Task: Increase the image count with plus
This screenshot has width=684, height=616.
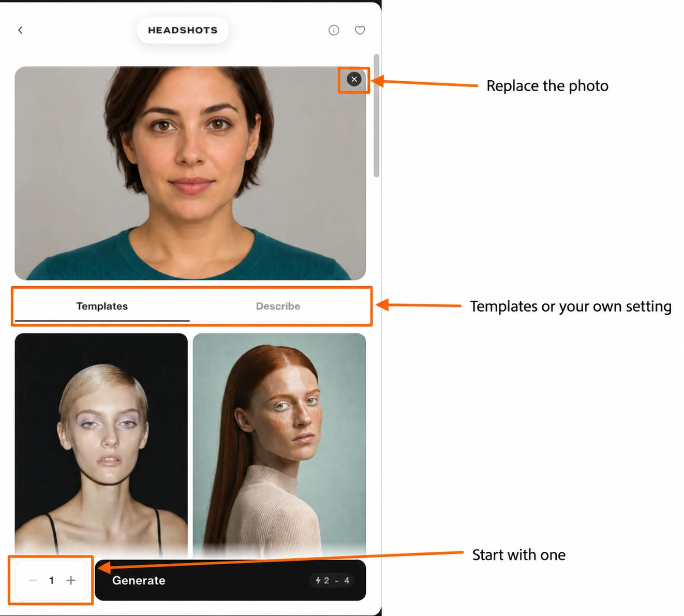Action: pyautogui.click(x=71, y=580)
